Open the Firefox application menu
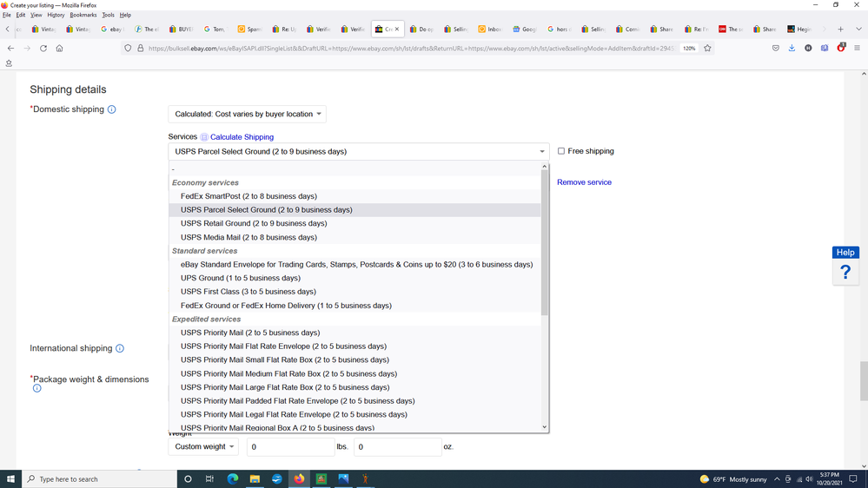 click(857, 48)
